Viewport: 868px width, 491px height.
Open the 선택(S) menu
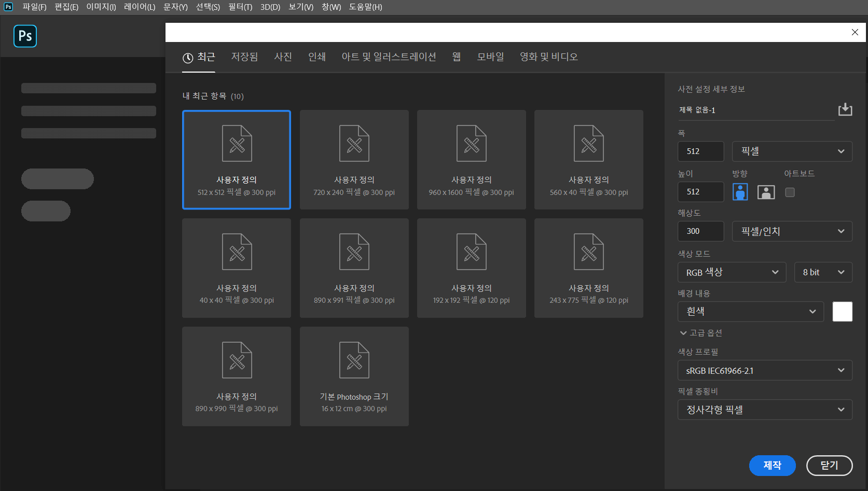click(208, 7)
